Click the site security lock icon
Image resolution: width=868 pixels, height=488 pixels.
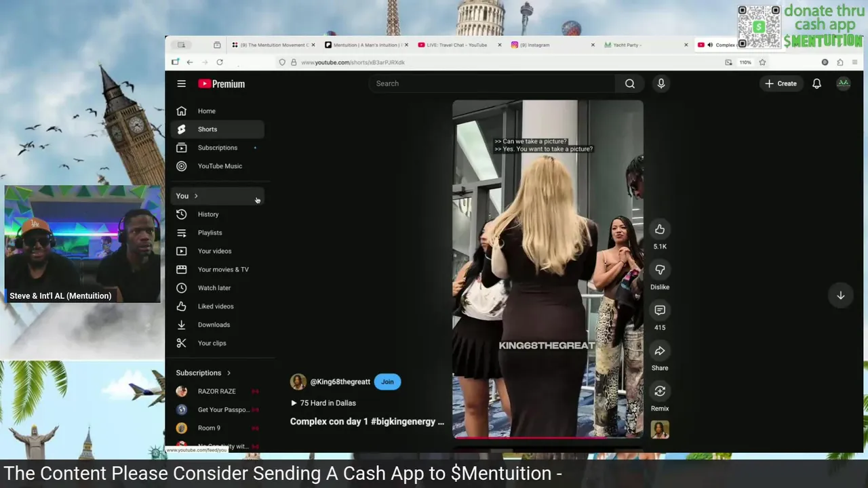294,62
